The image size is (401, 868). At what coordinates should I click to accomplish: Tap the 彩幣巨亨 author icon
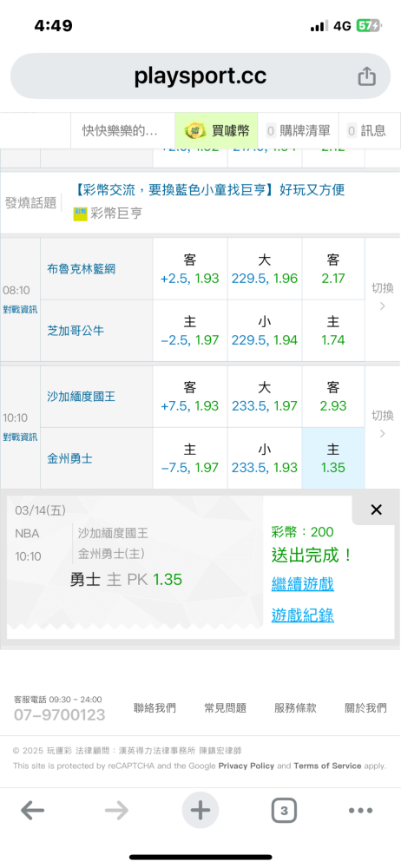(x=81, y=214)
